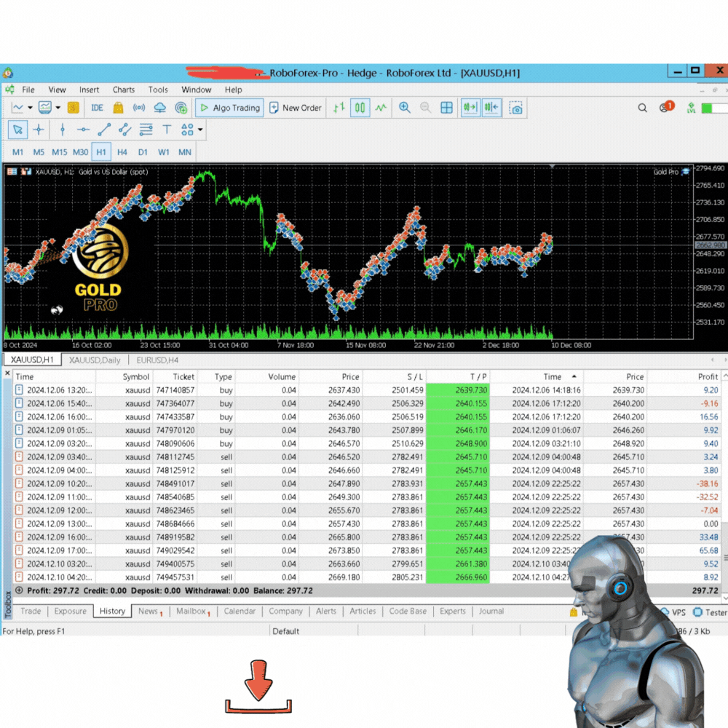
Task: Select M15 timeframe
Action: click(59, 152)
